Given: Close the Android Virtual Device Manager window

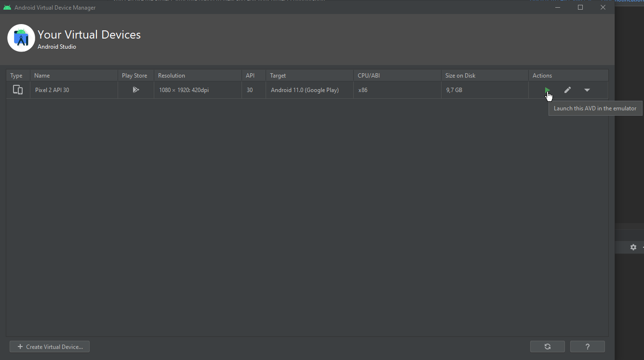Looking at the screenshot, I should [x=603, y=7].
